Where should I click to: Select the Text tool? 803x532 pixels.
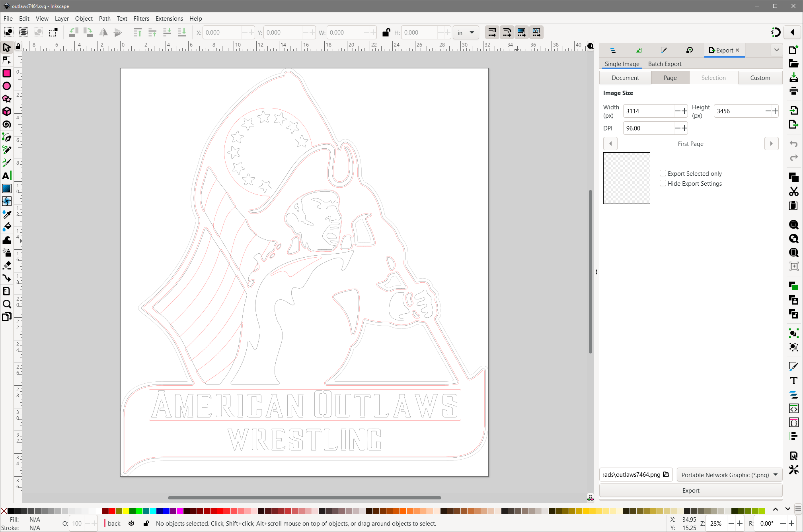point(7,176)
